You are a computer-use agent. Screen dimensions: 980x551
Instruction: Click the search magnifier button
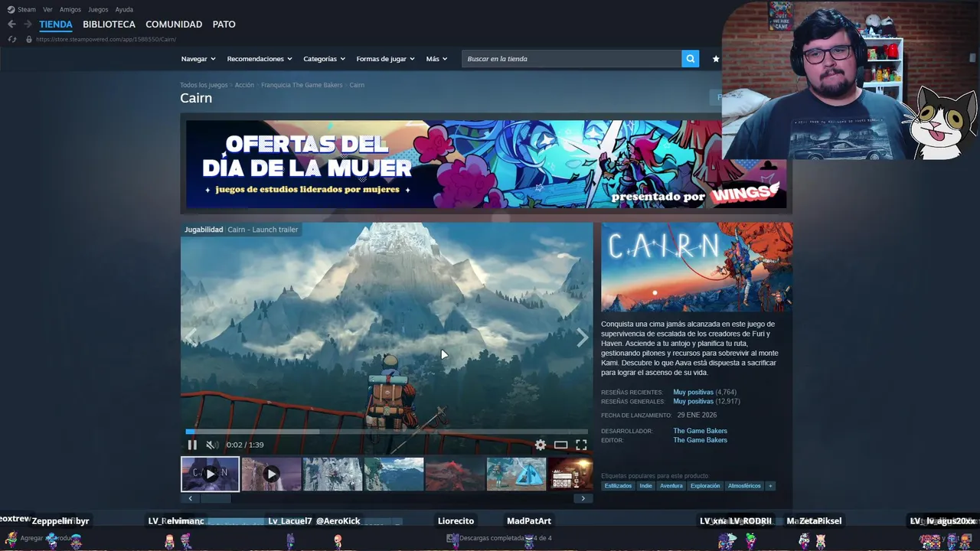[x=691, y=59]
